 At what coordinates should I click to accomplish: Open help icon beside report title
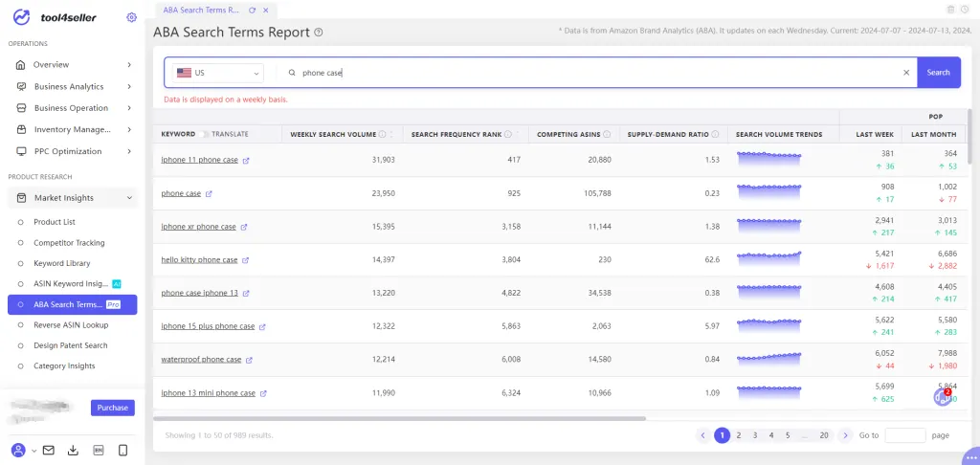[x=319, y=32]
